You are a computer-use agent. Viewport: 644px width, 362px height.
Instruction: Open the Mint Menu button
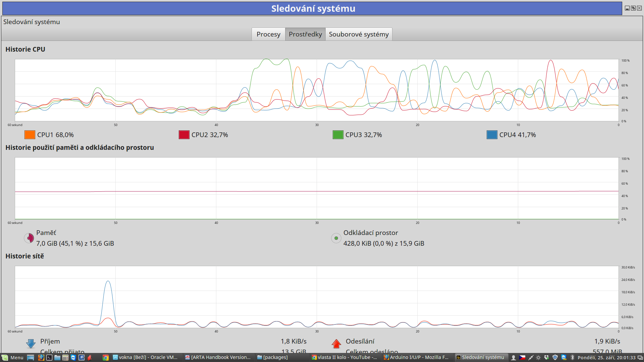[x=13, y=357]
